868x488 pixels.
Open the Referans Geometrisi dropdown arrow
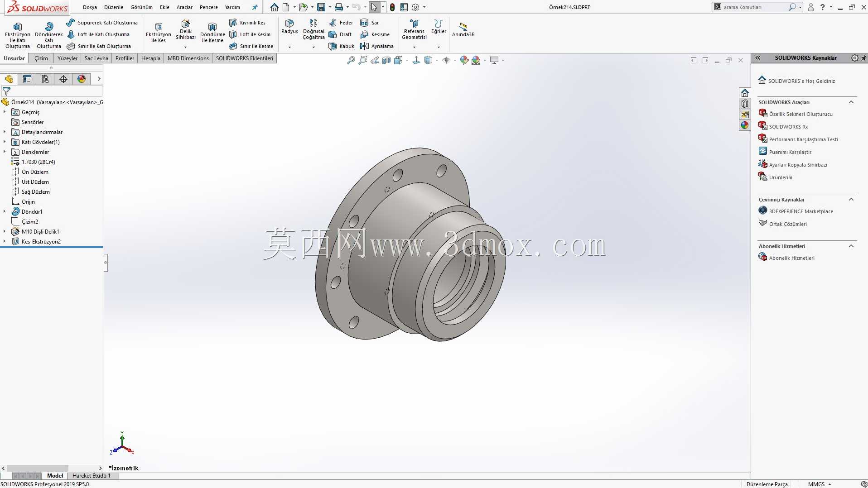tap(414, 47)
